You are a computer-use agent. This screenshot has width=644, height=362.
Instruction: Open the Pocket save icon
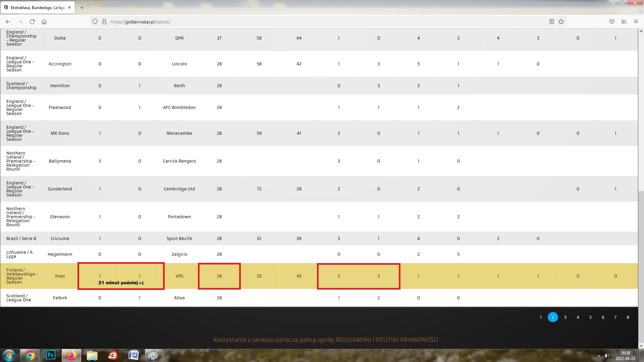tap(612, 22)
